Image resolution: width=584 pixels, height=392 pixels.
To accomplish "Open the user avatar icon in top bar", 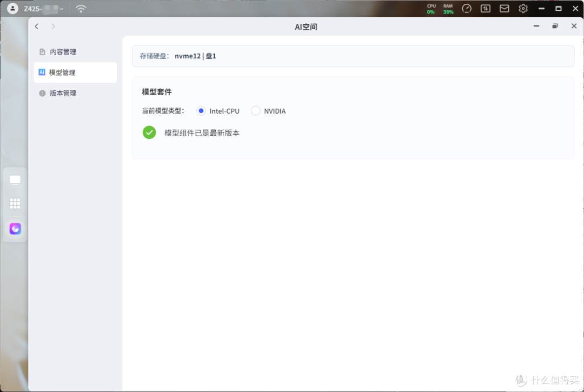I will point(12,8).
